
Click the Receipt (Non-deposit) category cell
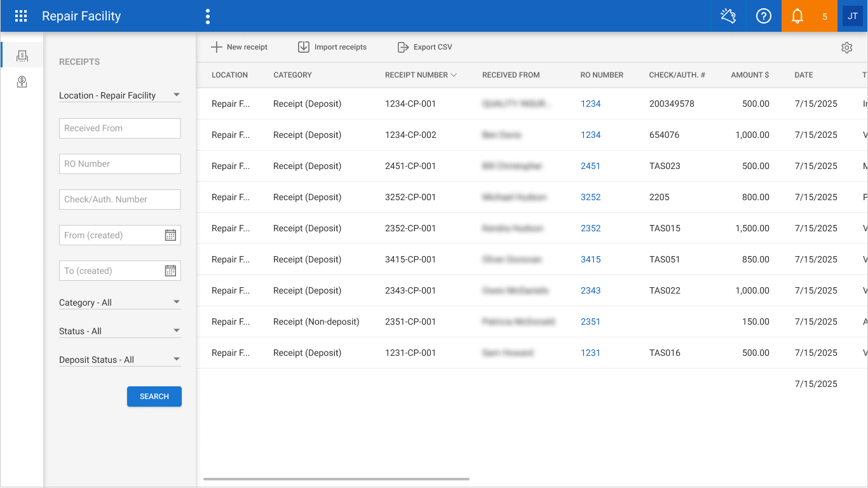pos(316,322)
